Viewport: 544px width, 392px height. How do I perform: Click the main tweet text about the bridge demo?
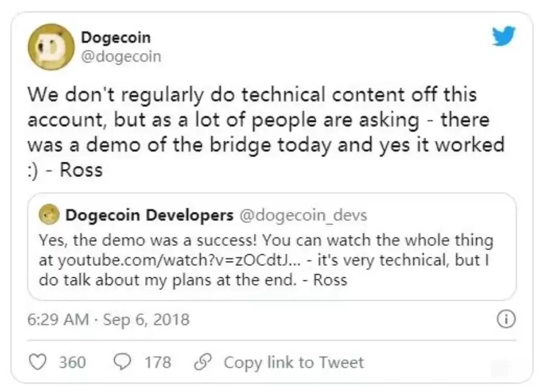point(253,121)
